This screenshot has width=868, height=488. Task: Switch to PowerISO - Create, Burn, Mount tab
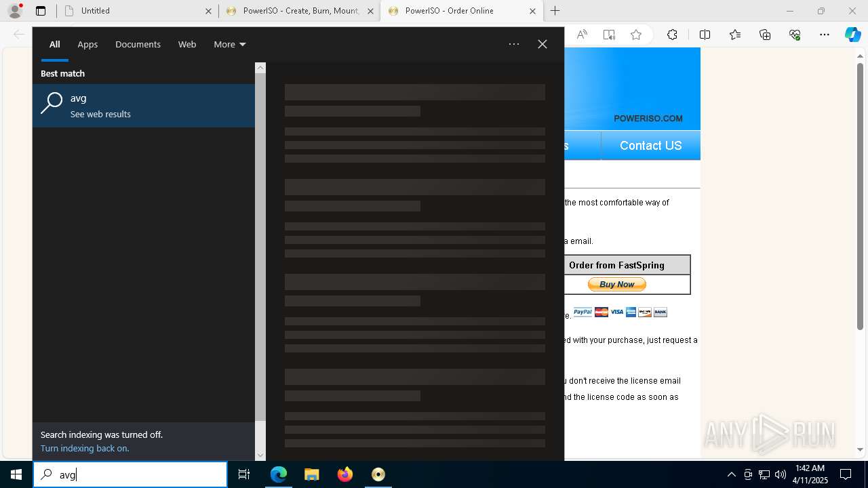pyautogui.click(x=300, y=11)
